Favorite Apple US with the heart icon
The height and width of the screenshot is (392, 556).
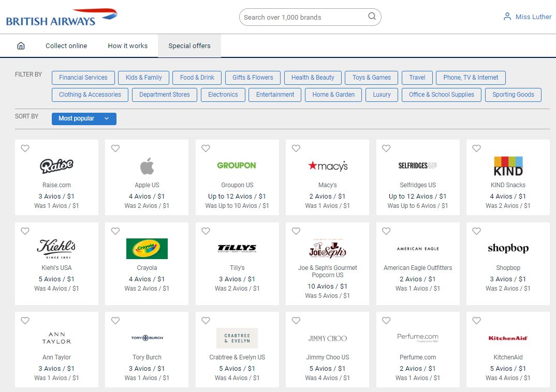click(x=115, y=148)
